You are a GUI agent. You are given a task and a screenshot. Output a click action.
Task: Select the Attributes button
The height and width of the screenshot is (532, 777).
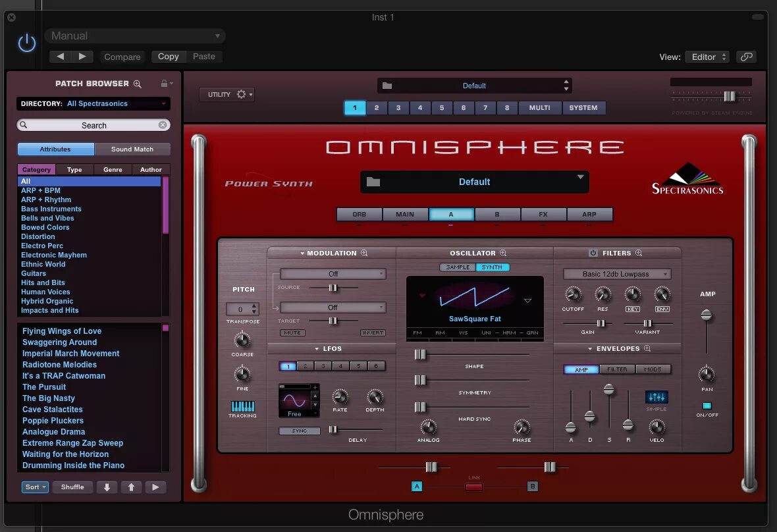tap(55, 149)
